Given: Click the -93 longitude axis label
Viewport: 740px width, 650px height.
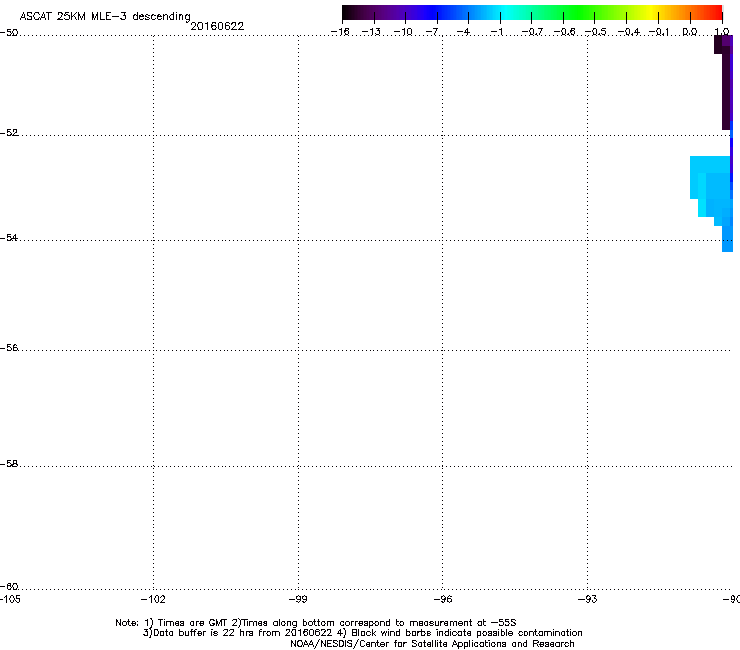Looking at the screenshot, I should point(588,599).
